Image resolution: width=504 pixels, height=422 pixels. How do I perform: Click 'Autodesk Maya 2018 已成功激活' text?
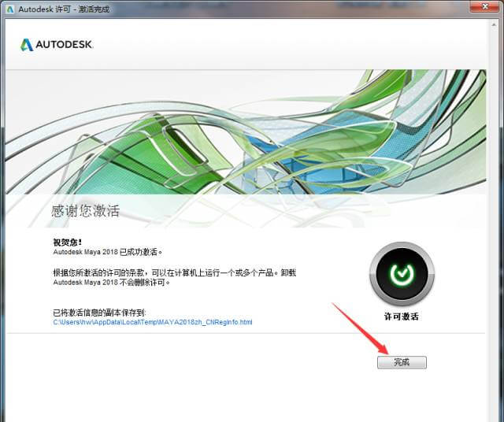108,252
